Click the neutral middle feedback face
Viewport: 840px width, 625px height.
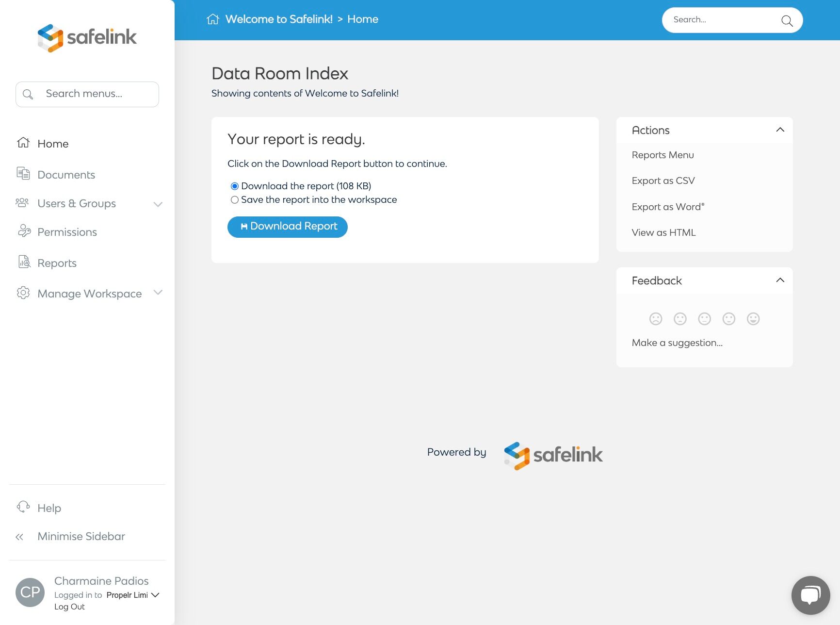pyautogui.click(x=704, y=319)
